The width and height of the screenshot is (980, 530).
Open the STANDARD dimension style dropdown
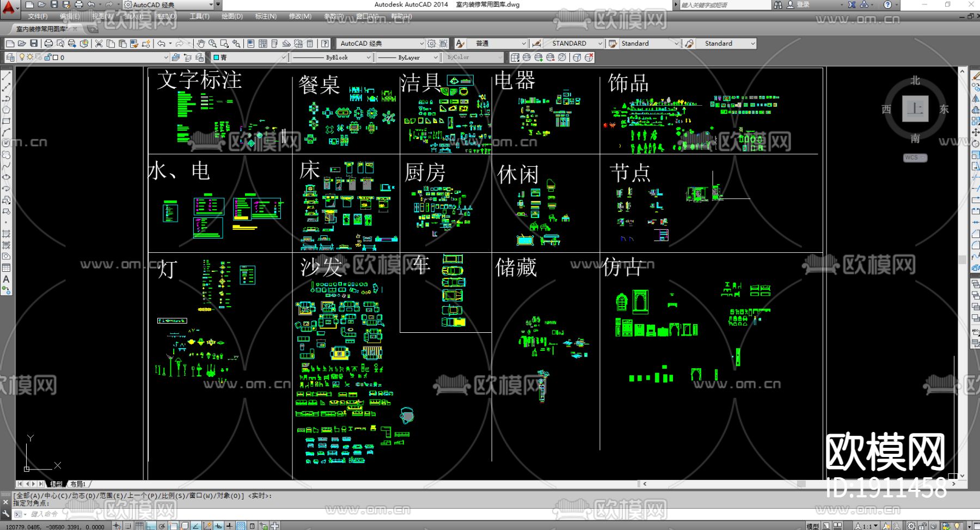pyautogui.click(x=600, y=44)
